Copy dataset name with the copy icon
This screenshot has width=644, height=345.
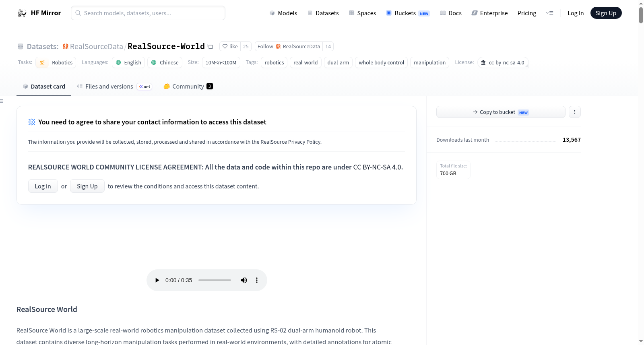[210, 46]
